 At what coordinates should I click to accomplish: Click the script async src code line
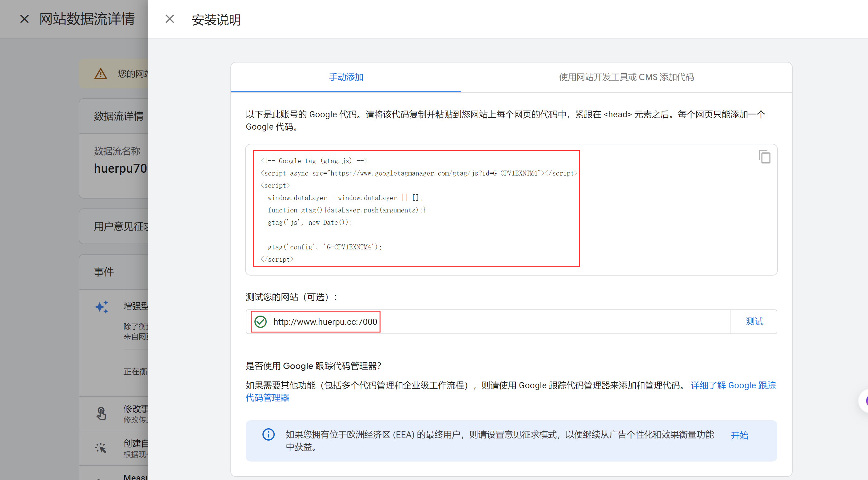(419, 173)
